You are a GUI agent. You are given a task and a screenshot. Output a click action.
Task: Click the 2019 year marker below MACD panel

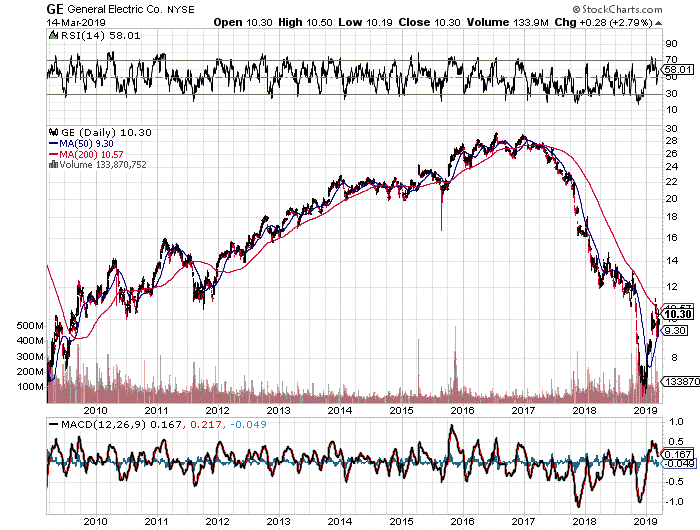pos(644,521)
